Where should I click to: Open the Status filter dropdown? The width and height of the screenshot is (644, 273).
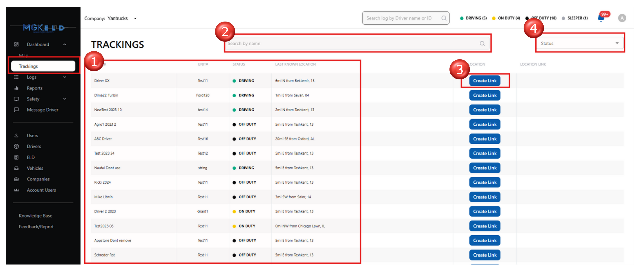coord(579,43)
